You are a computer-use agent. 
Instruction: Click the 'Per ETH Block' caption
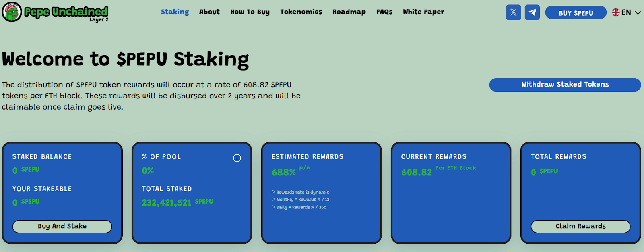456,168
